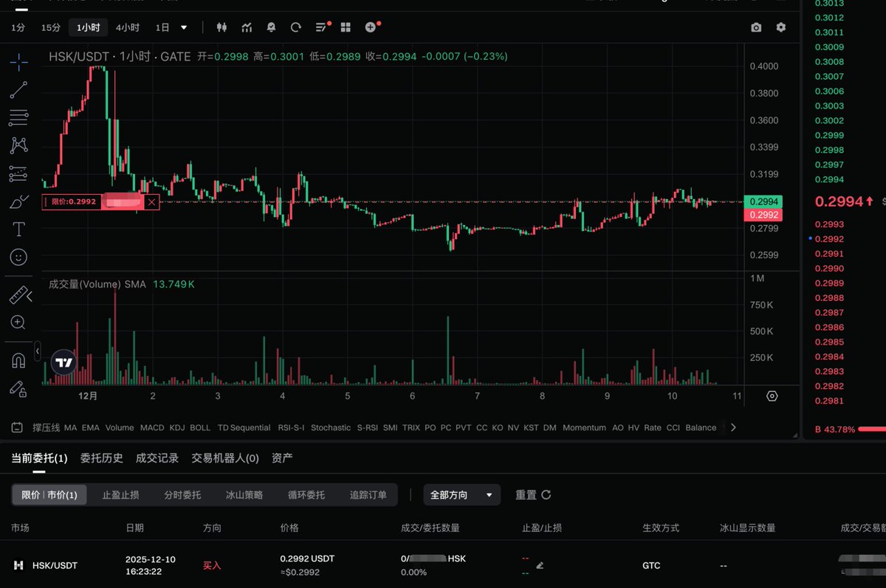Select the text annotation tool
This screenshot has height=588, width=886.
tap(18, 229)
